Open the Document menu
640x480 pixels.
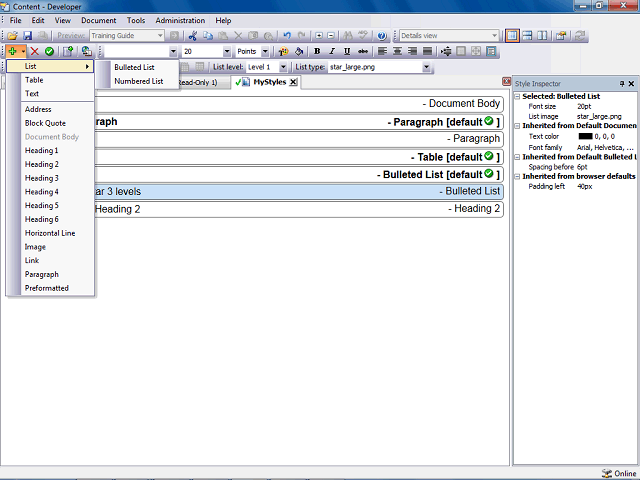click(98, 20)
